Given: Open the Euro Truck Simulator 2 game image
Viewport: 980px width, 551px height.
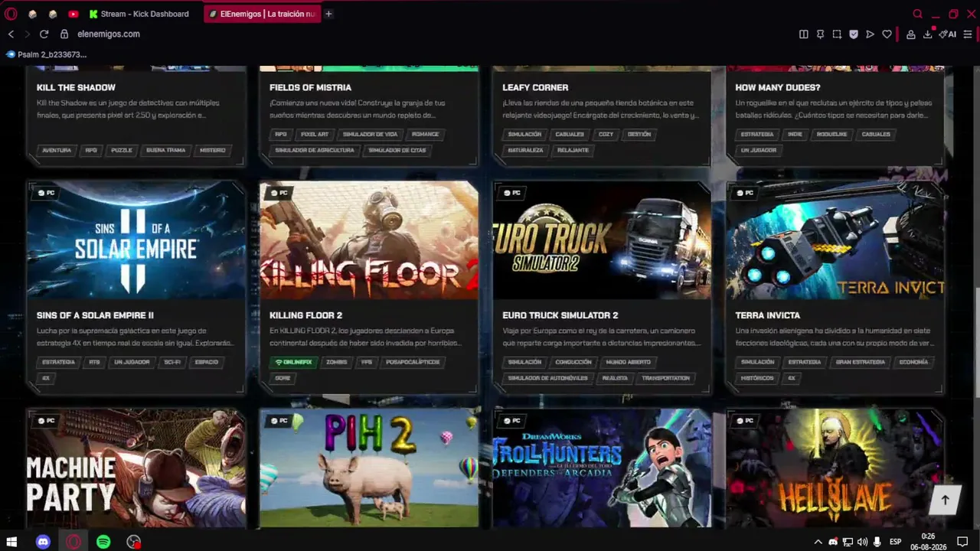Looking at the screenshot, I should 602,240.
